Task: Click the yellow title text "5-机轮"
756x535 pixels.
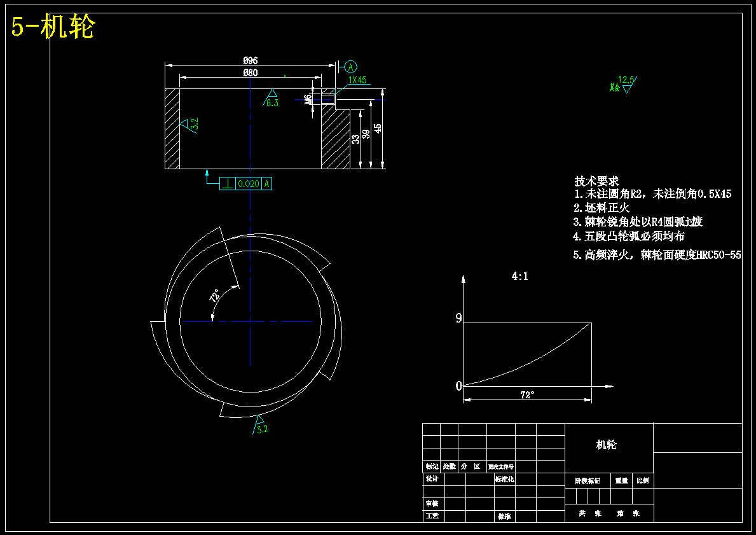Action: (53, 27)
